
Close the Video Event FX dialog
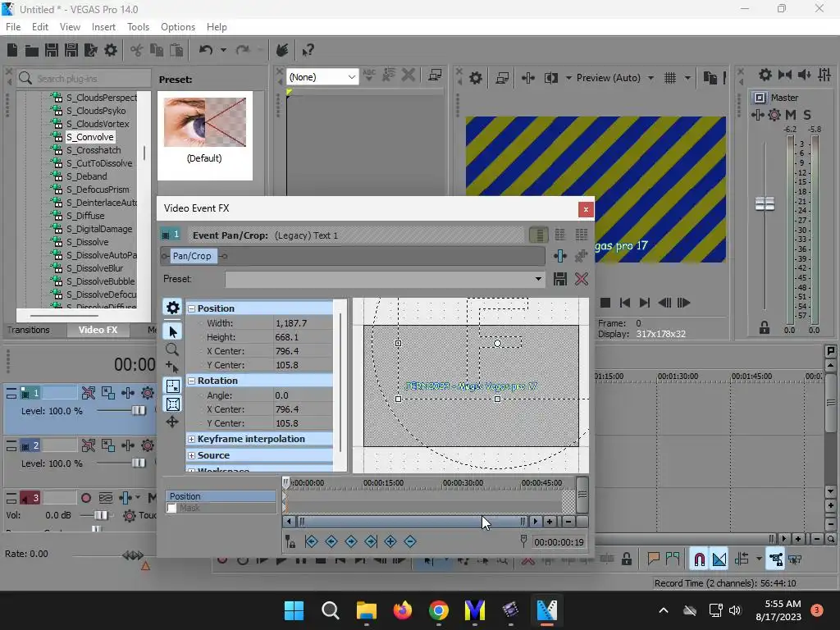pos(586,209)
